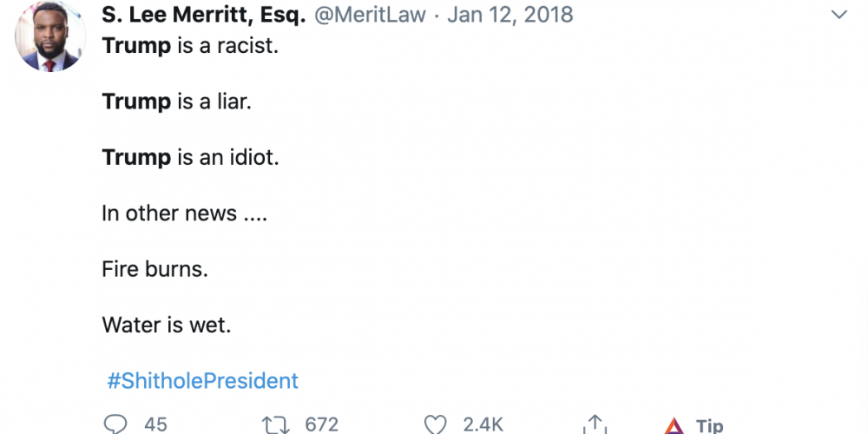Click the "Fire burns." line
This screenshot has height=434, width=868.
tap(155, 269)
